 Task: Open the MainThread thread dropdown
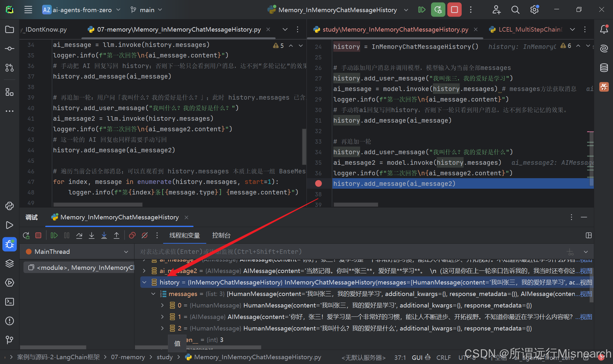point(77,252)
